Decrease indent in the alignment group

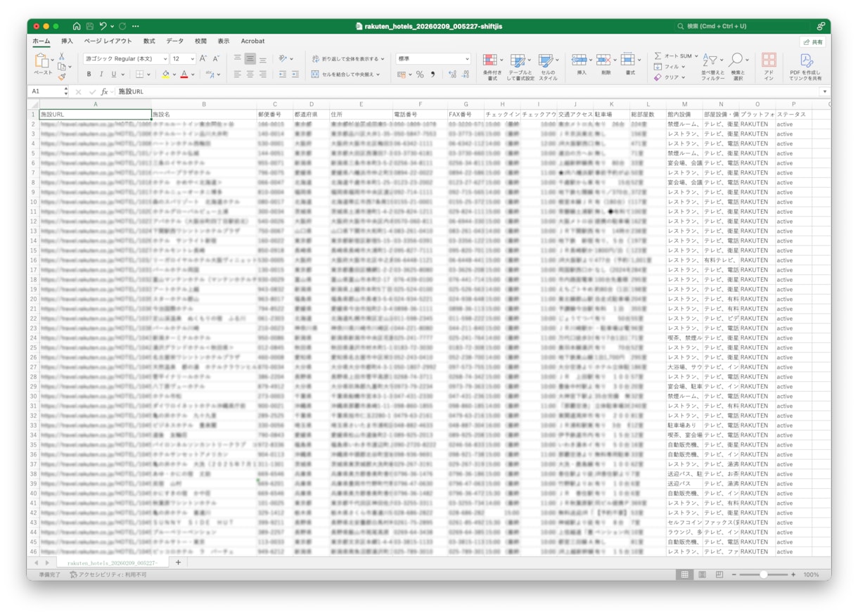pos(283,74)
